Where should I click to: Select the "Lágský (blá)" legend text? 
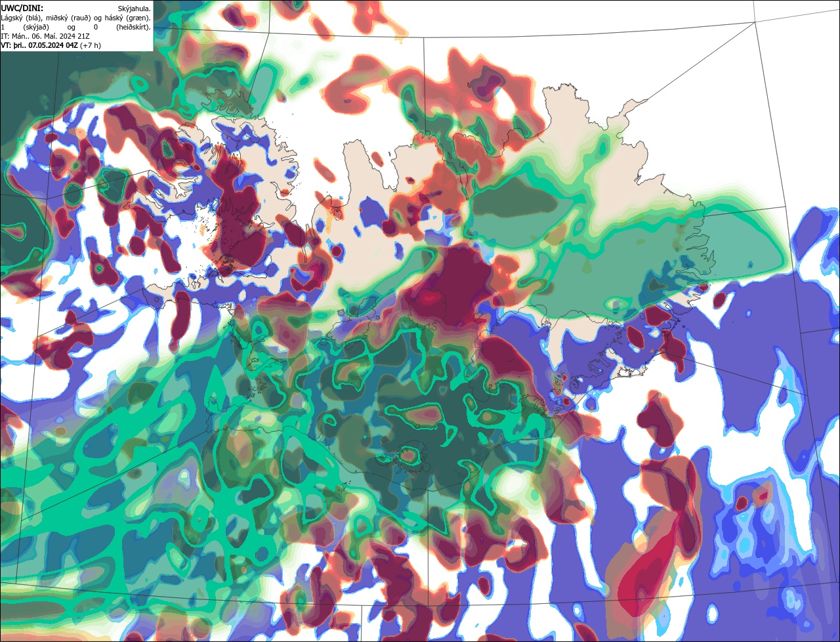(x=22, y=18)
